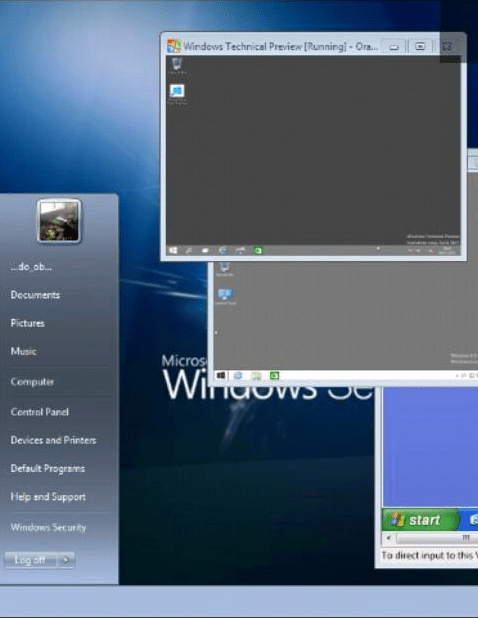Click user account picture in Start menu

pyautogui.click(x=59, y=221)
